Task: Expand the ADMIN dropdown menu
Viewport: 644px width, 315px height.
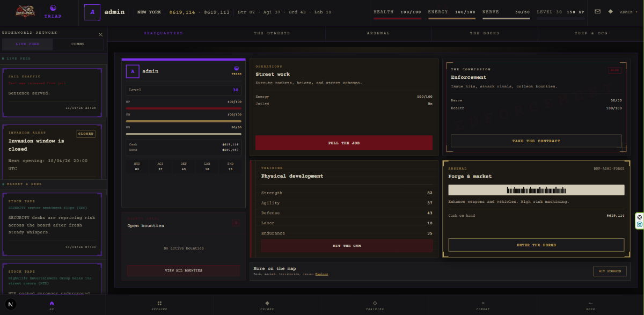Action: coord(628,12)
